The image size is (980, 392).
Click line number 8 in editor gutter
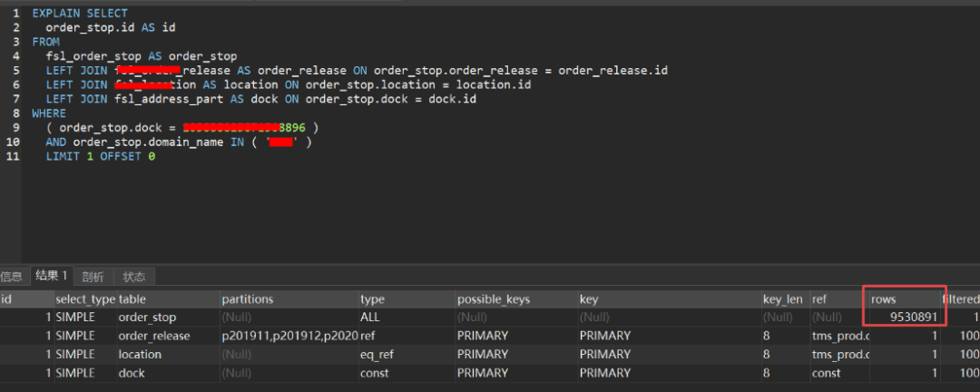(16, 113)
